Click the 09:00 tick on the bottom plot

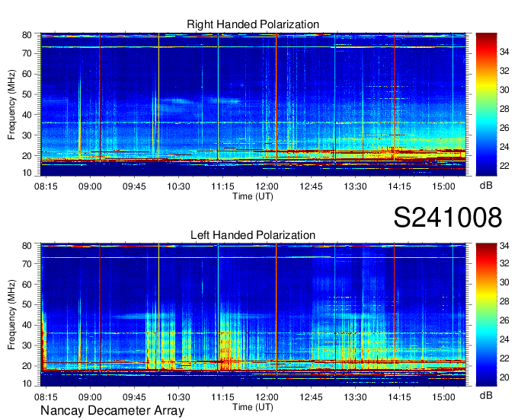point(90,397)
